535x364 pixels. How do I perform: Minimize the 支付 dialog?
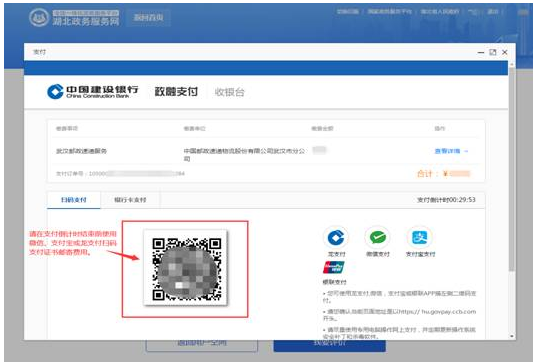coord(481,53)
